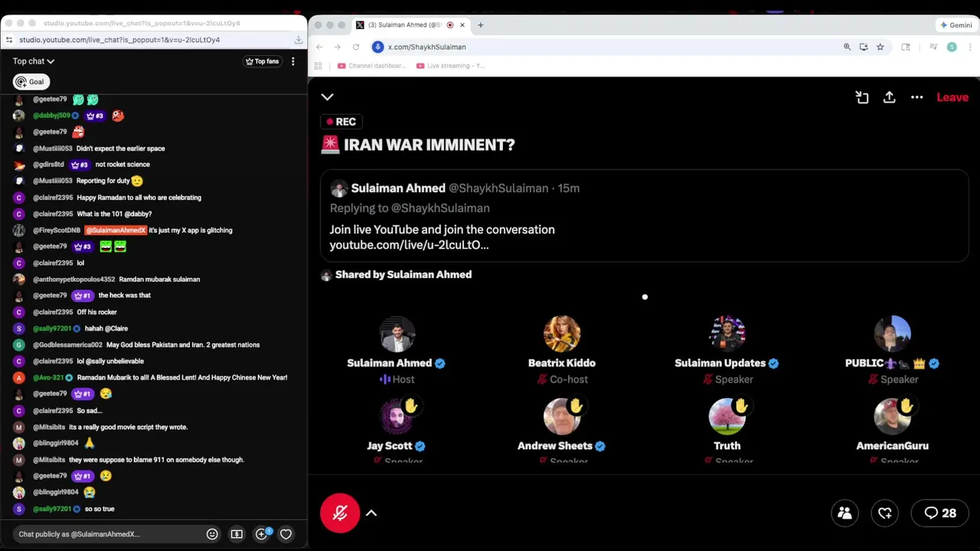Open the three-dot more menu in Space
The width and height of the screenshot is (980, 551).
[916, 97]
